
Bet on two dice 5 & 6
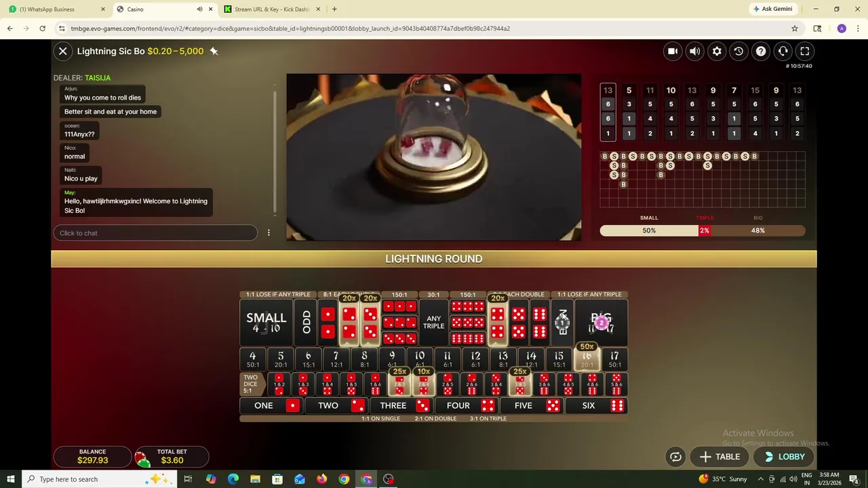[x=616, y=384]
